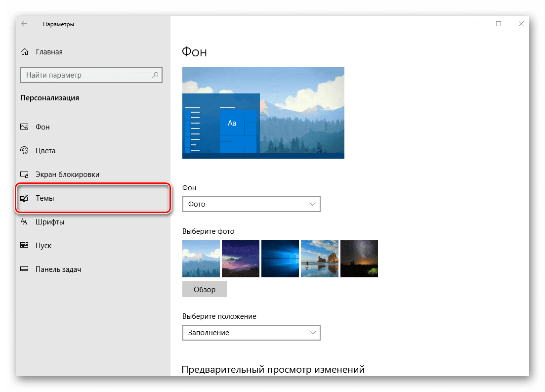Go to Экран блокировки settings
The height and width of the screenshot is (392, 545).
(93, 174)
